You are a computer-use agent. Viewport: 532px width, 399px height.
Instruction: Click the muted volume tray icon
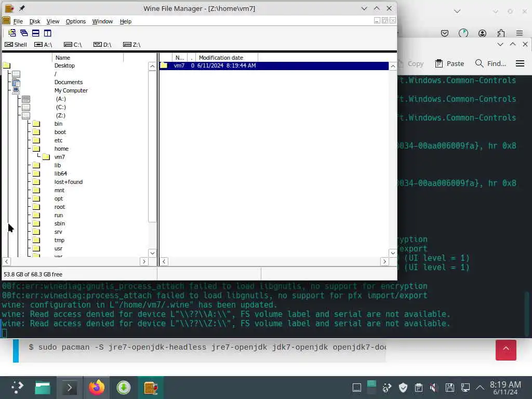click(x=433, y=388)
